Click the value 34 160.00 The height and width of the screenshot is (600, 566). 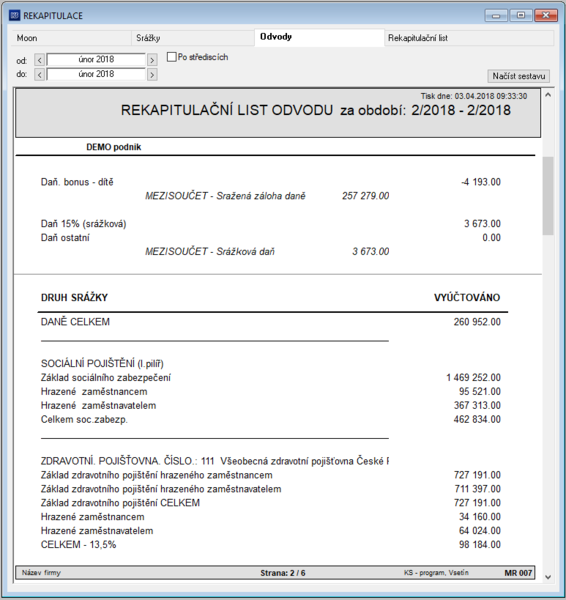[480, 517]
